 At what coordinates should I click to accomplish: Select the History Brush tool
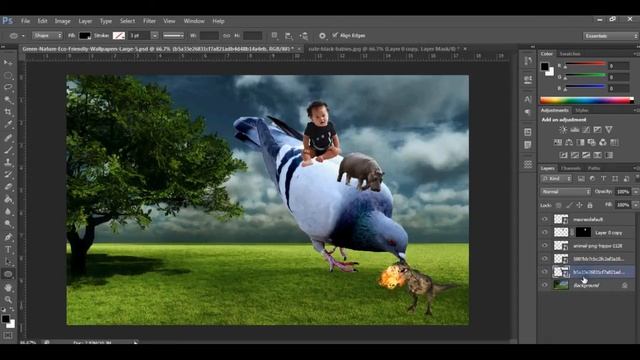(x=8, y=174)
